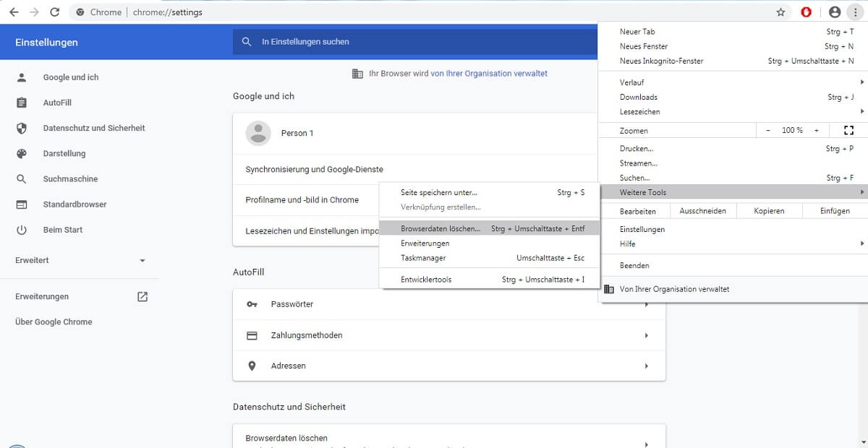Click the shield icon for Datenschutz und Sicherheit
868x448 pixels.
(x=22, y=128)
